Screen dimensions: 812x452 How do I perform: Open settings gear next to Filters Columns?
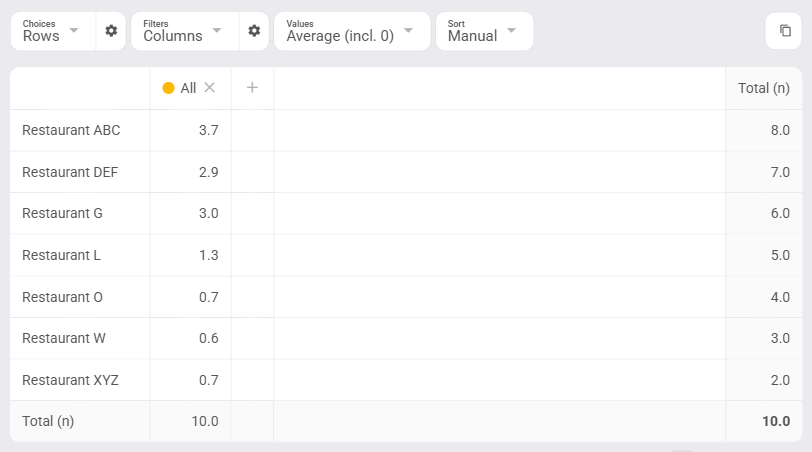tap(254, 31)
